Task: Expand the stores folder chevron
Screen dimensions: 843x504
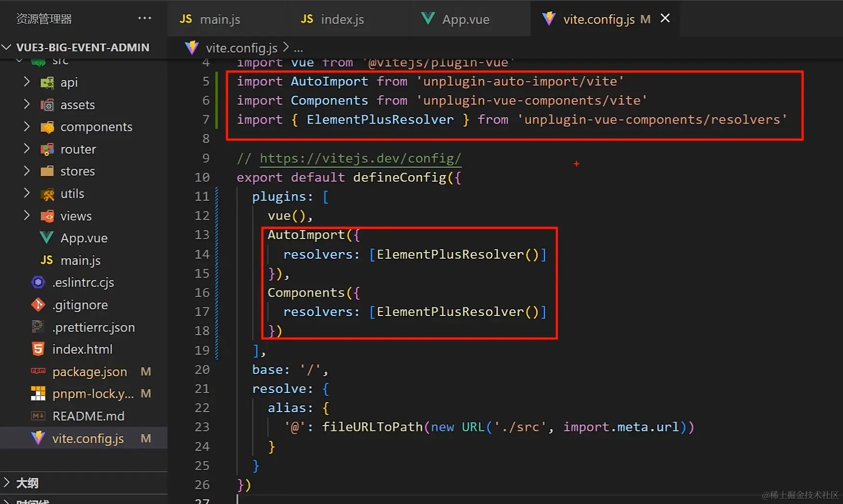Action: 26,171
